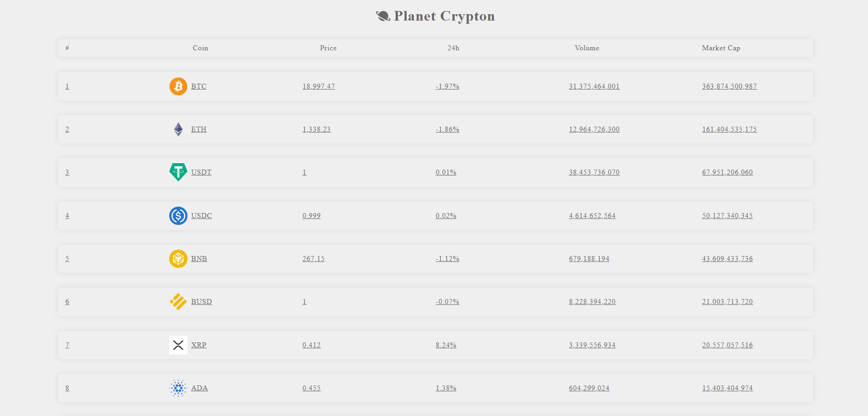Click the Volume column header

click(587, 48)
